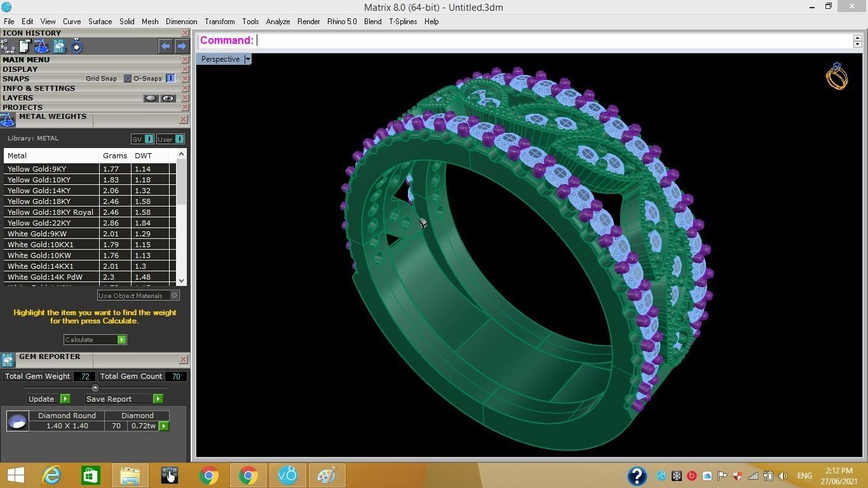Click the Calculate button

95,340
